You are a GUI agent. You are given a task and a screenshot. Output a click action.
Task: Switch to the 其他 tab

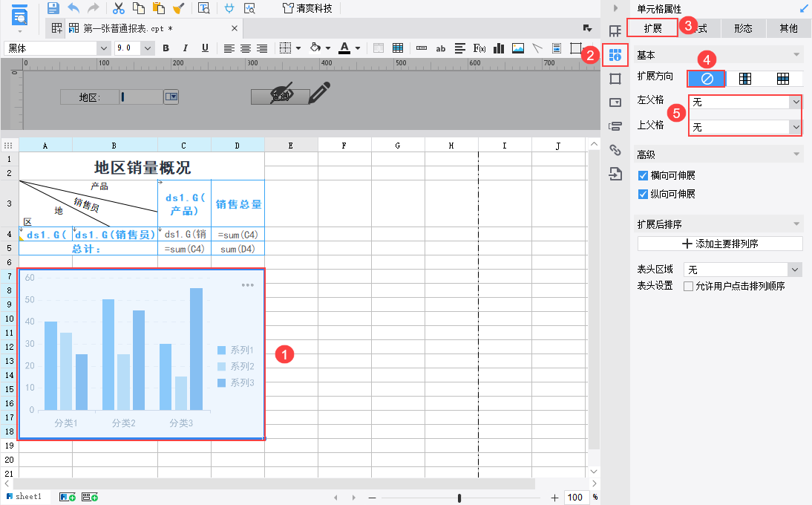coord(789,28)
